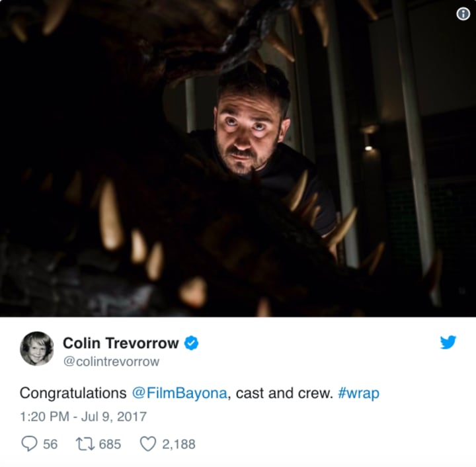Click the 56 replies count
The height and width of the screenshot is (467, 476).
(x=50, y=445)
